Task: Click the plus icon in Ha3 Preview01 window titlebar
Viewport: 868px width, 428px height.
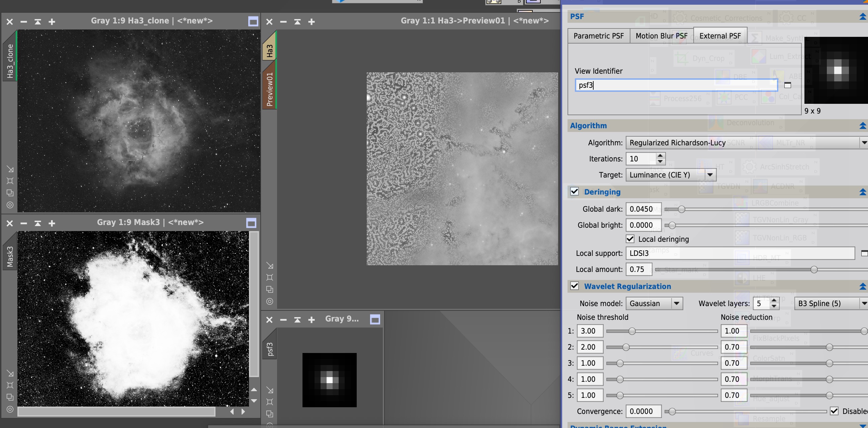Action: 311,22
